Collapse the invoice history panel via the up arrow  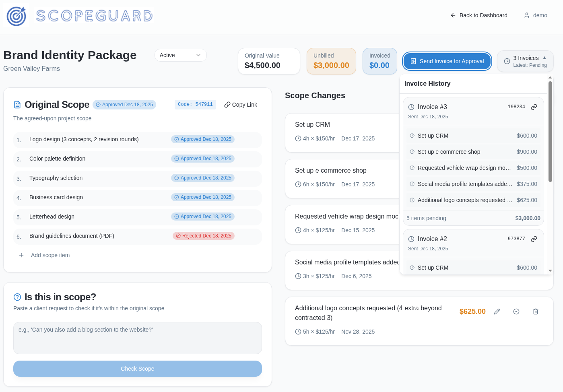tap(545, 58)
